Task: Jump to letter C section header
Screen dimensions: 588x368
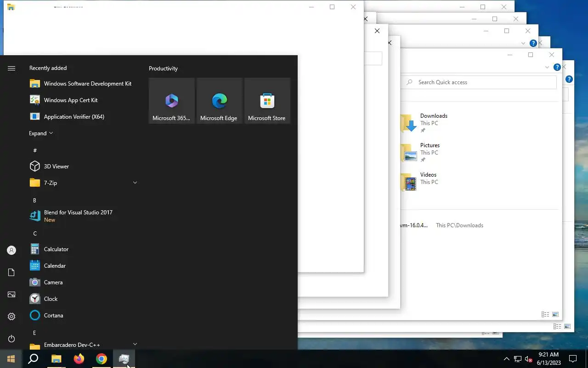Action: point(35,234)
